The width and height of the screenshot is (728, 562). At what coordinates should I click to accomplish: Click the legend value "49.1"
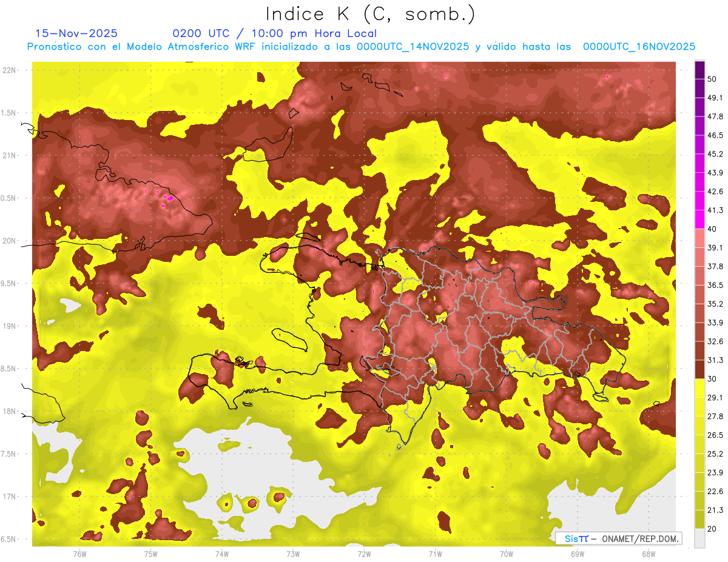point(715,98)
